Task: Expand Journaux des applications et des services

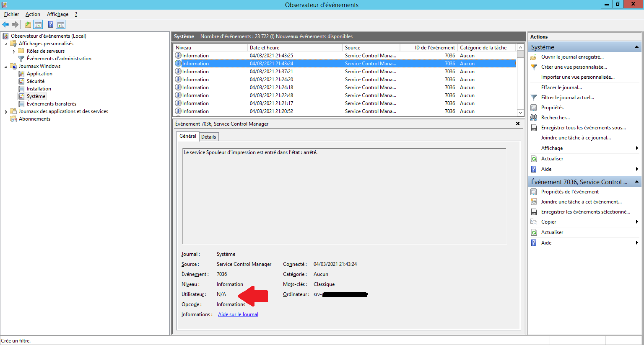Action: [x=6, y=112]
